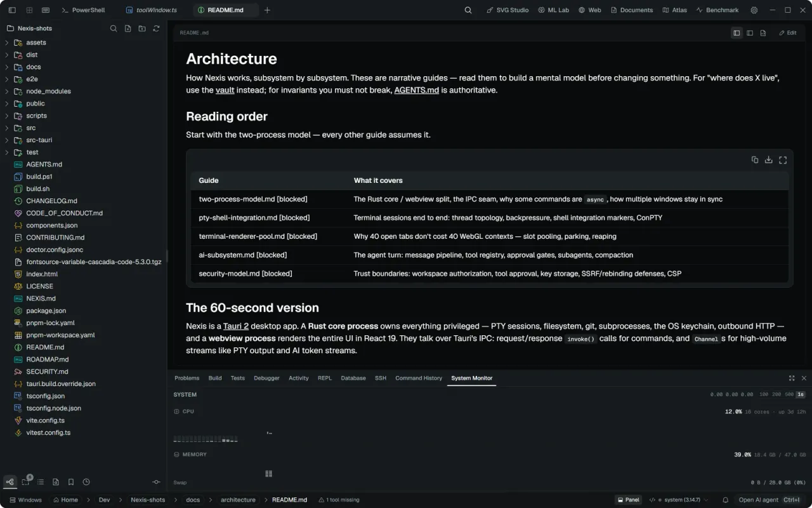Maximize the bottom panel

click(x=792, y=378)
